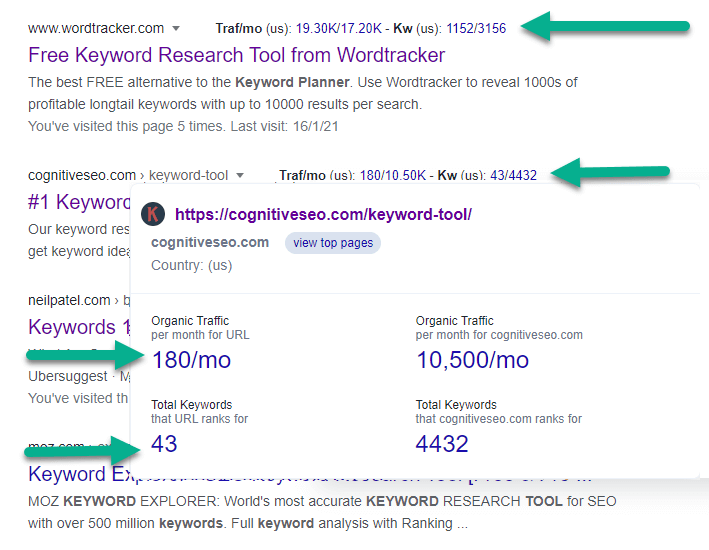Open the wordtracker.com result dropdown arrow
The height and width of the screenshot is (550, 709).
pyautogui.click(x=176, y=28)
